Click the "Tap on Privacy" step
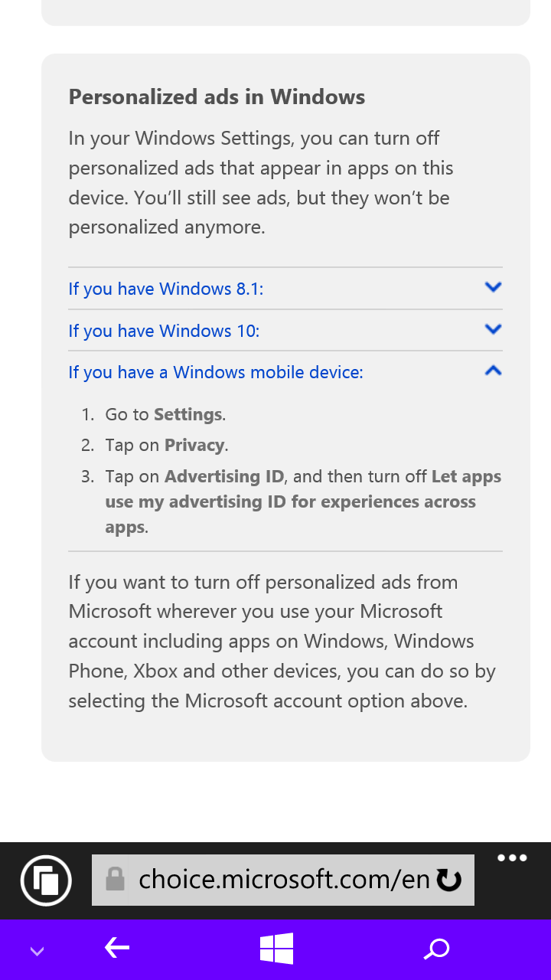 [166, 446]
